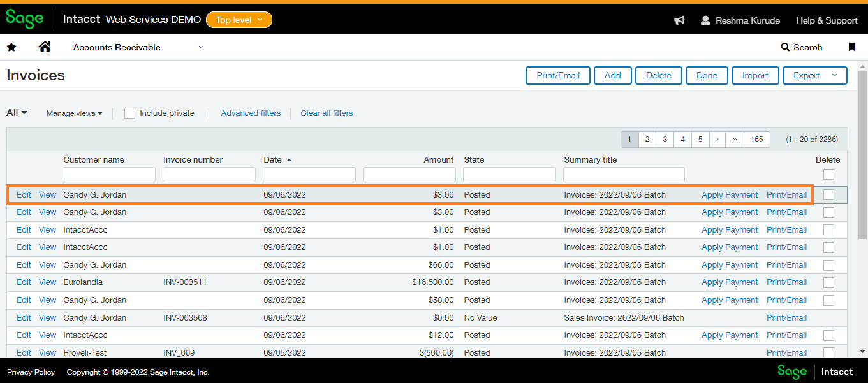Go to the home icon
This screenshot has width=868, height=383.
[x=45, y=47]
